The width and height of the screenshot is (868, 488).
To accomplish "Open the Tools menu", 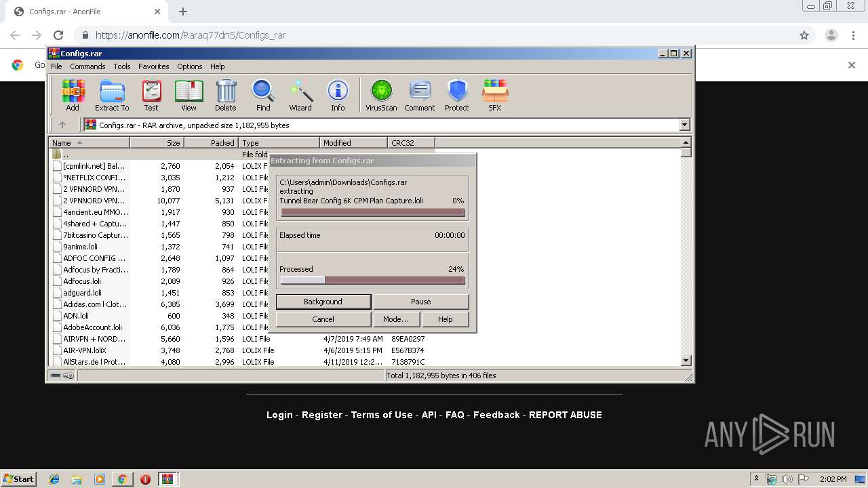I will coord(122,66).
